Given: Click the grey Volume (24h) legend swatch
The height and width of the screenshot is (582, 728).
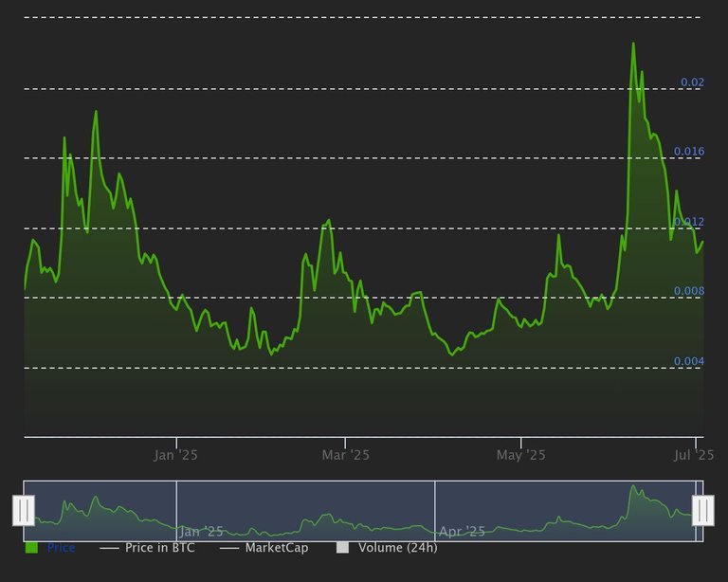Looking at the screenshot, I should pos(342,548).
